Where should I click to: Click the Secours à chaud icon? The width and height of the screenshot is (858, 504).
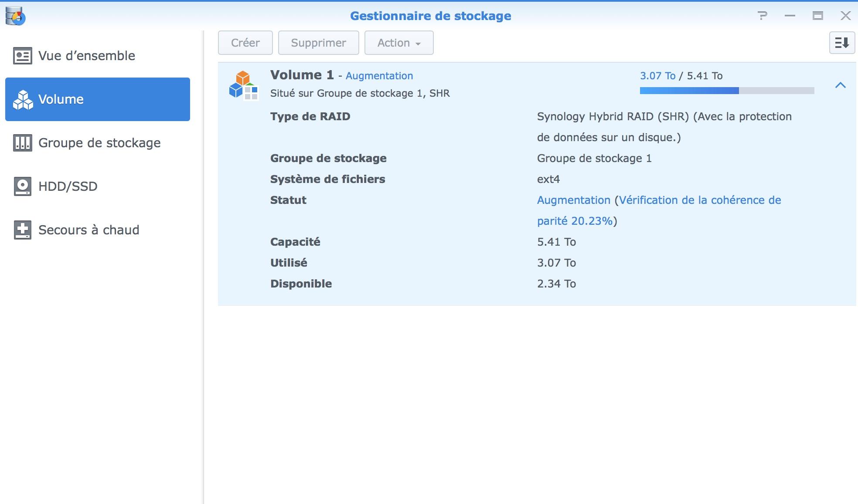click(x=22, y=230)
